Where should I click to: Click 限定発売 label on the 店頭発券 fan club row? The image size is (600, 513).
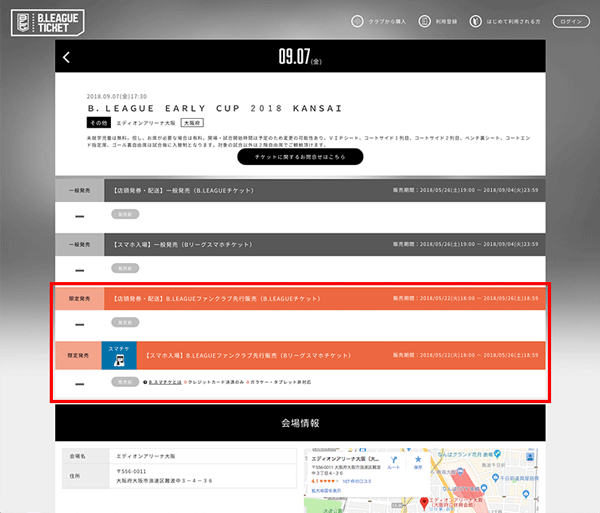[80, 298]
